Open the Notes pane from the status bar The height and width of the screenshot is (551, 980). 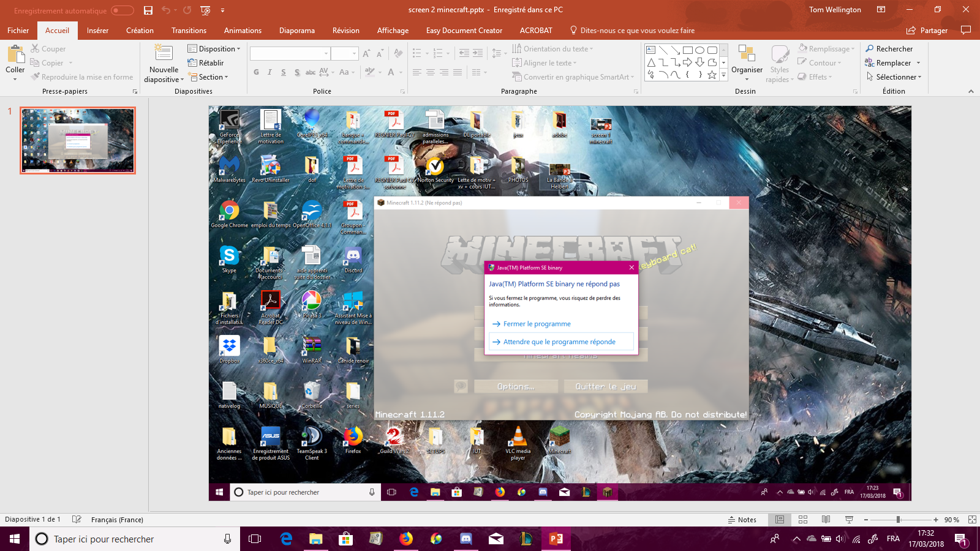tap(742, 520)
